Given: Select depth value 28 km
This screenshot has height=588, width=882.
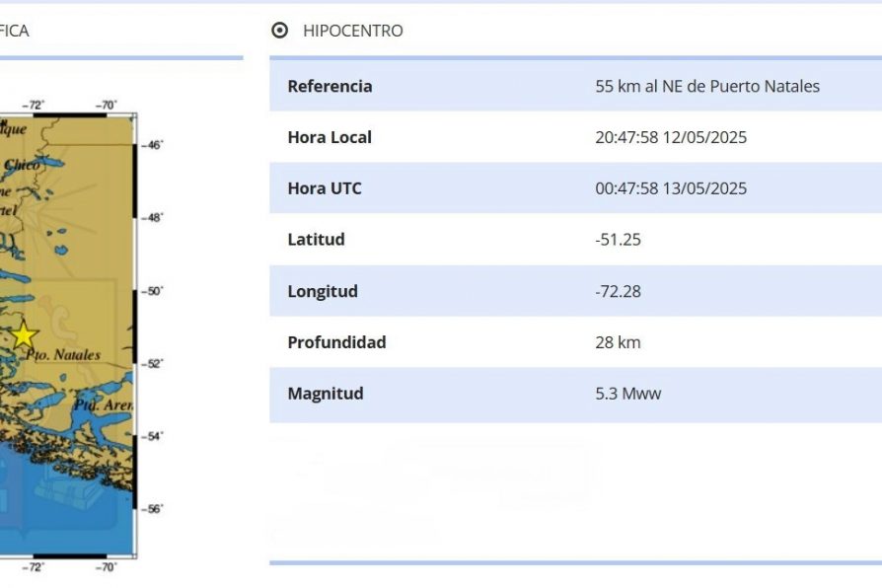Looking at the screenshot, I should (x=618, y=342).
